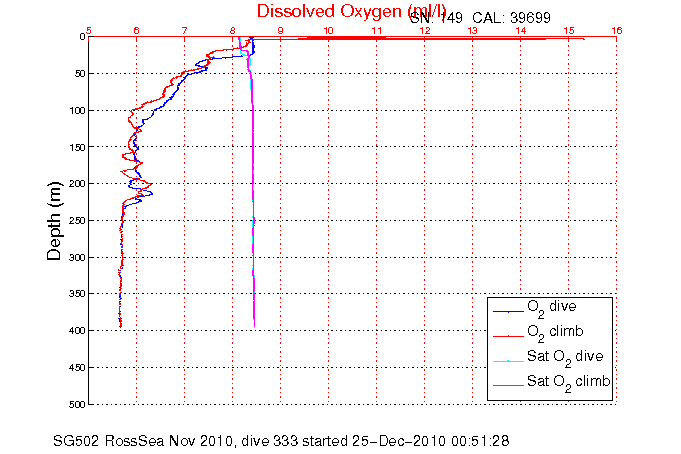The width and height of the screenshot is (681, 454).
Task: Click the profile curves' bottom end near 400 m
Action: (x=120, y=326)
